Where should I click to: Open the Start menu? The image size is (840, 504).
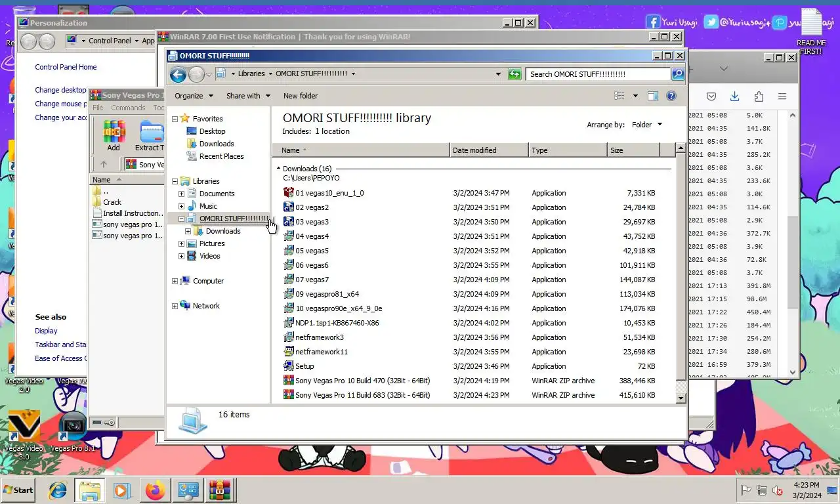coord(18,490)
